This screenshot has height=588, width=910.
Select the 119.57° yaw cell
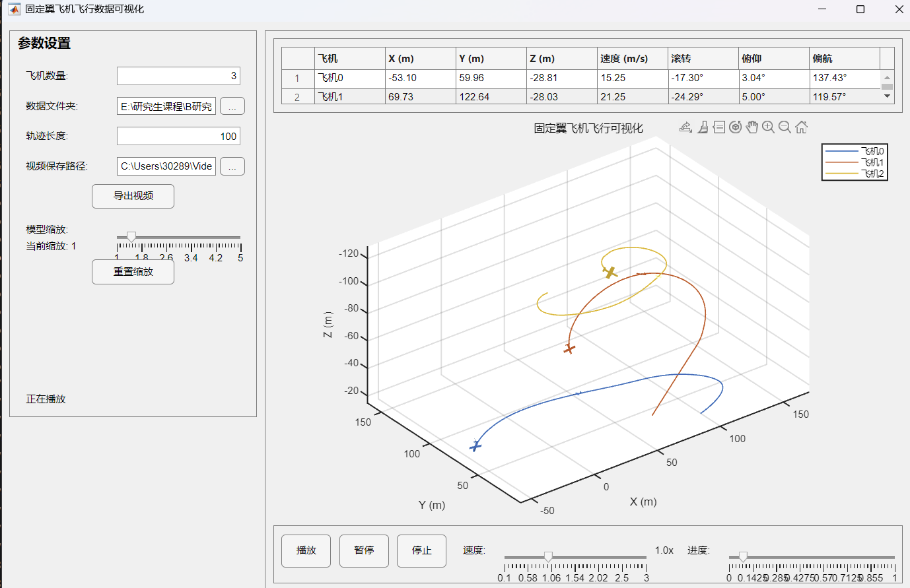845,96
